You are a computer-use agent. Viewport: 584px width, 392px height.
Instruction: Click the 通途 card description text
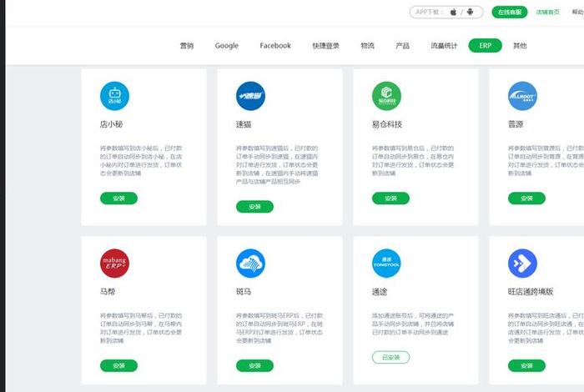413,324
